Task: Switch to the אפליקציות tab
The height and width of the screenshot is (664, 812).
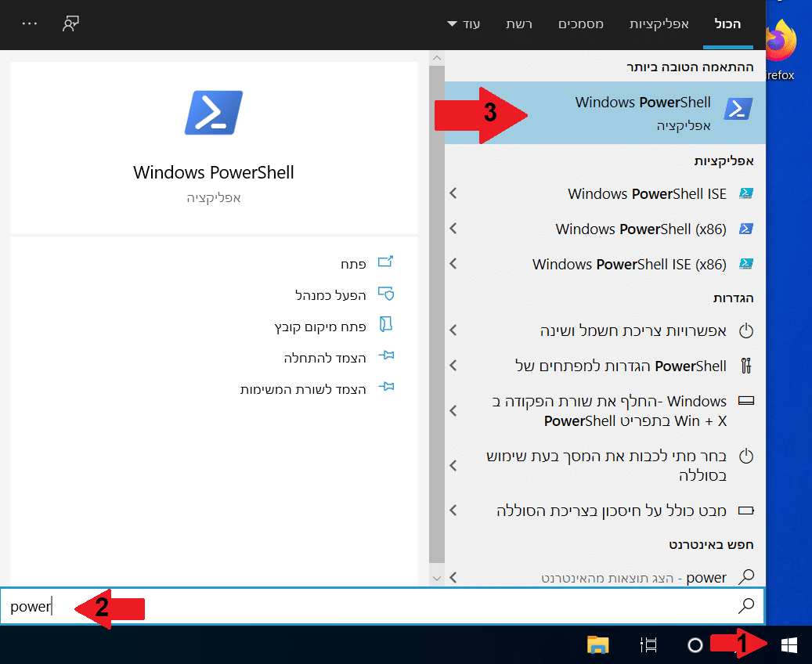Action: coord(659,23)
